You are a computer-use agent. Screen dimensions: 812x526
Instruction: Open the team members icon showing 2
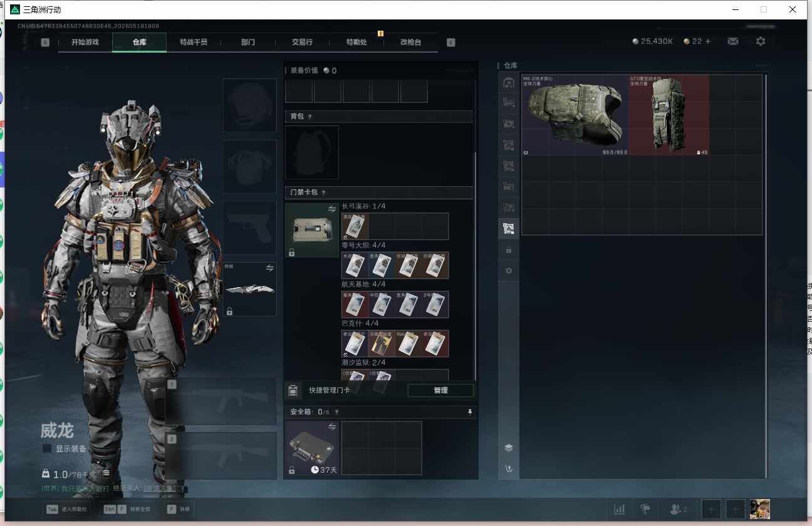[x=679, y=510]
